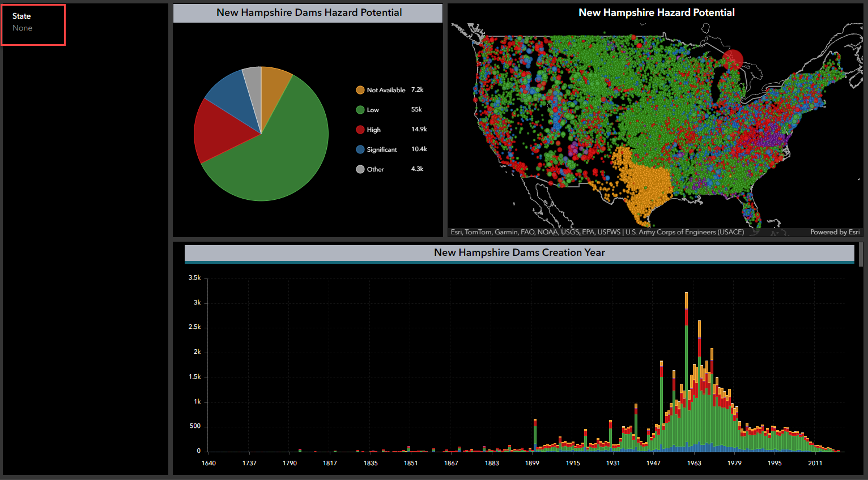This screenshot has width=868, height=480.
Task: Select "None" under the State selector
Action: 22,28
